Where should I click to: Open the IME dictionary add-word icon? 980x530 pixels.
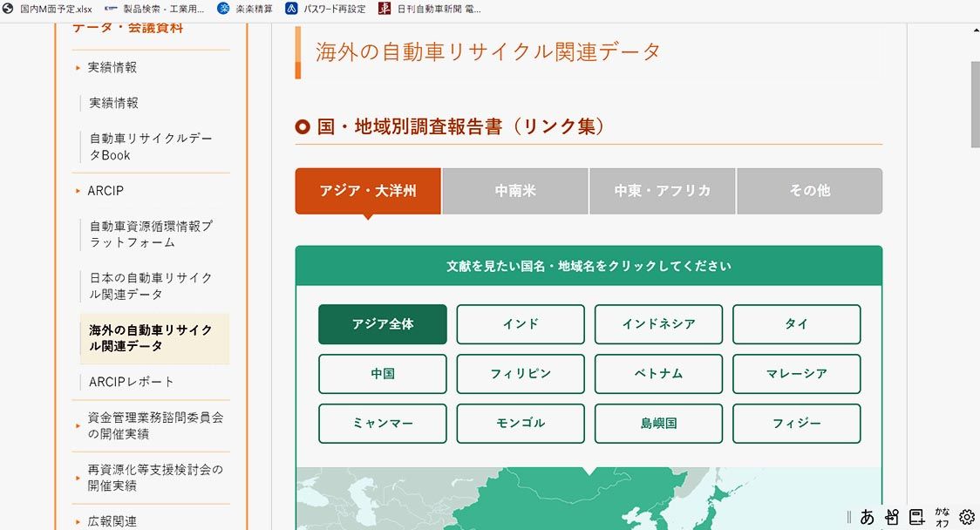point(916,517)
